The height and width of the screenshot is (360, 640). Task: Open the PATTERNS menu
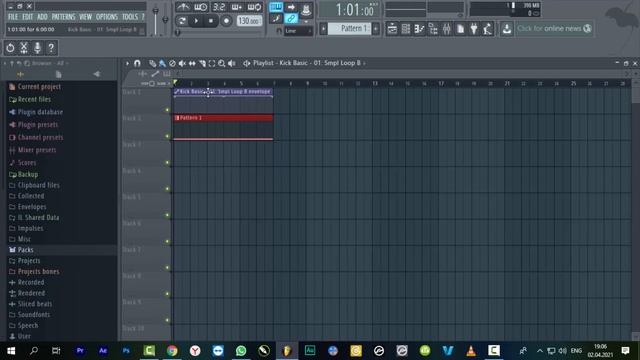click(x=63, y=17)
